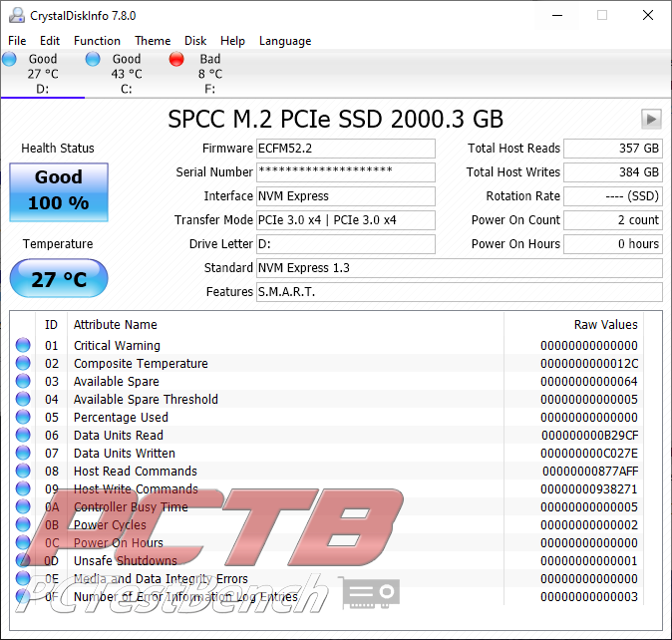Click status orb for Percentage Used row
This screenshot has width=672, height=640.
[23, 417]
